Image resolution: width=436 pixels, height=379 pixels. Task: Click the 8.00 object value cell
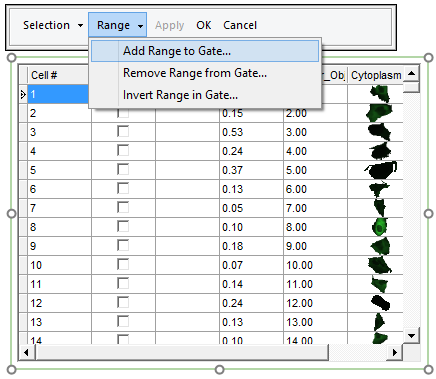pyautogui.click(x=315, y=227)
